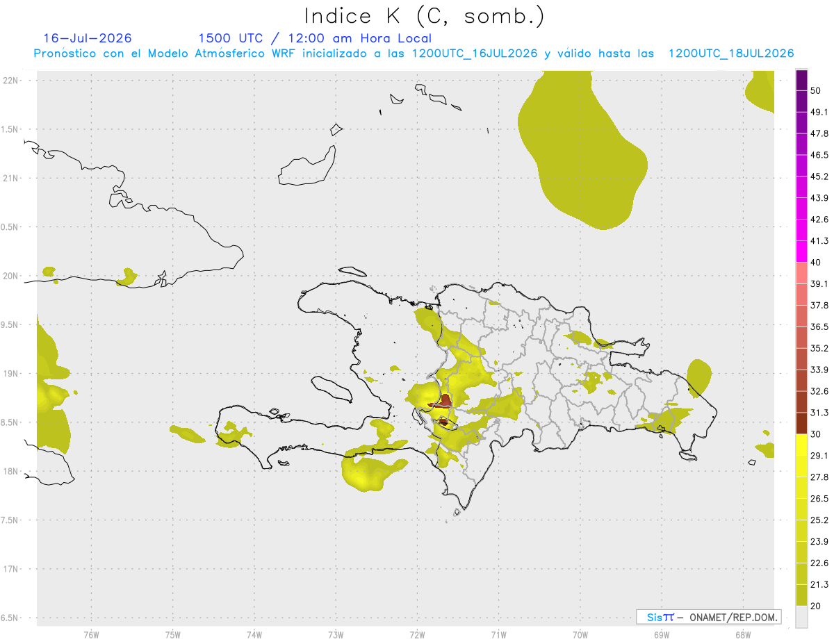Image resolution: width=834 pixels, height=644 pixels.
Task: Click the colorbar value '30'
Action: (x=816, y=434)
